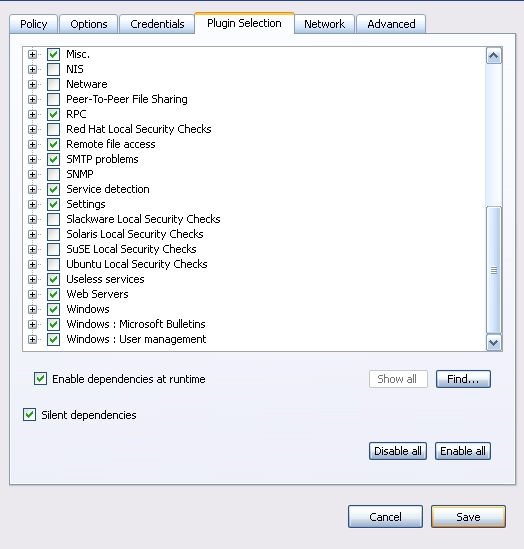Toggle the Silent dependencies checkbox
524x549 pixels.
(x=29, y=415)
